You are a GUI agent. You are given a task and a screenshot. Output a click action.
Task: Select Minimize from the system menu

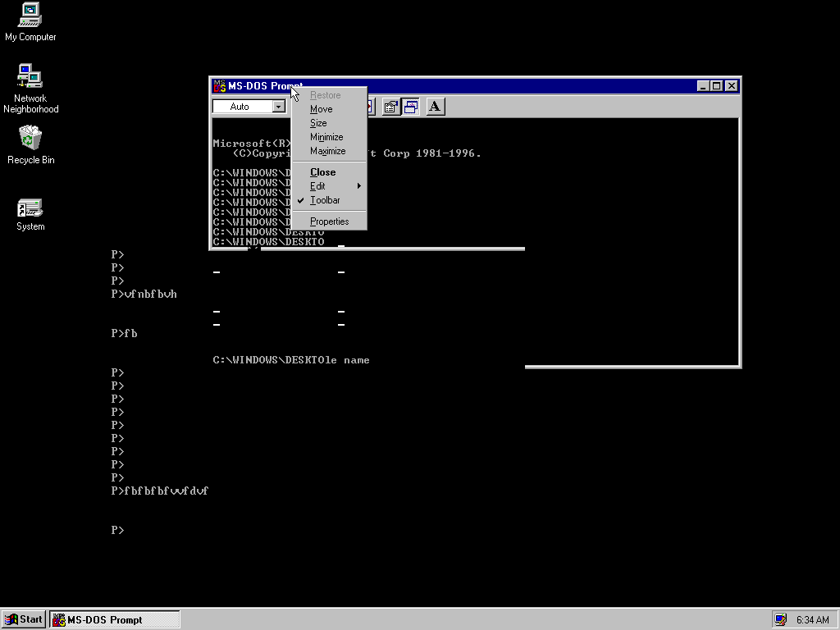point(326,137)
